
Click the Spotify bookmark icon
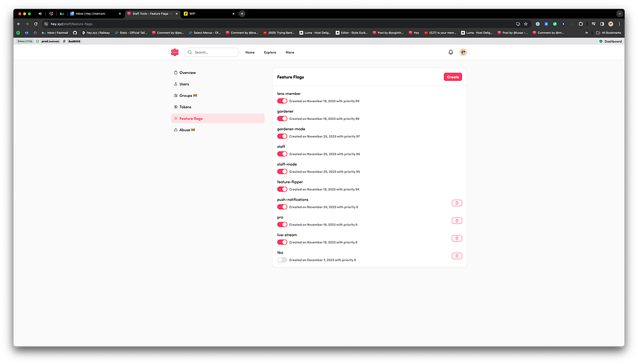(19, 33)
